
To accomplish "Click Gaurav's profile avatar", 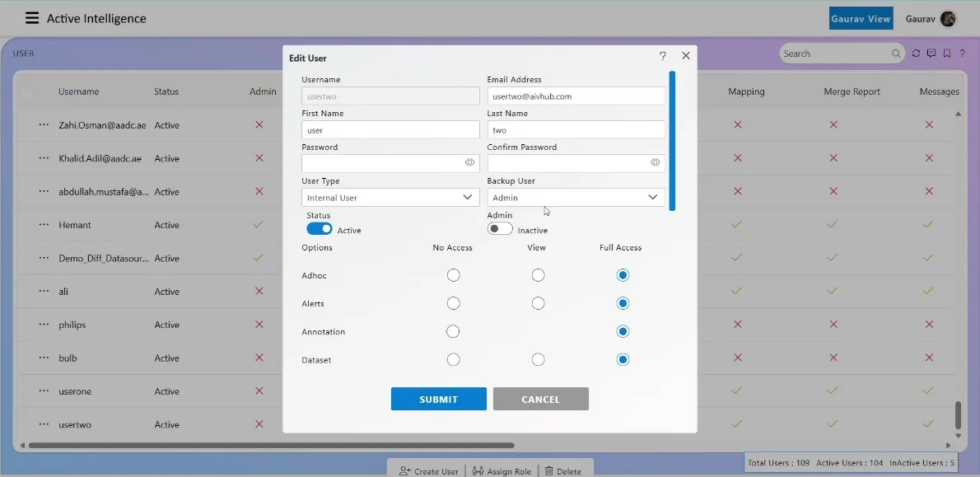I will [x=948, y=19].
